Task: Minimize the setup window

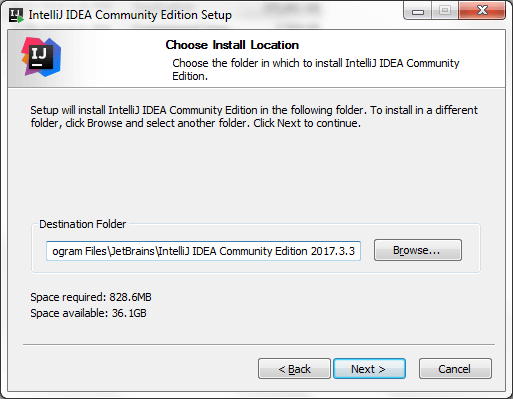Action: tap(418, 11)
